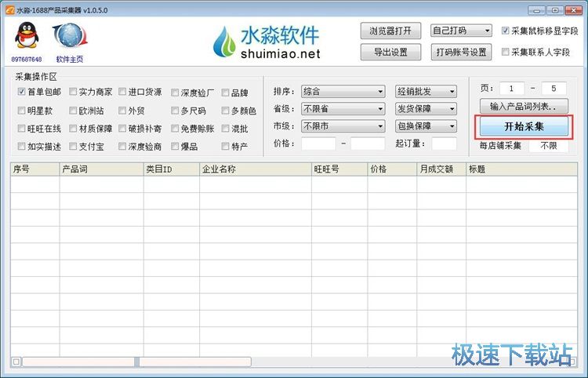Expand the 排序 综合 dropdown
This screenshot has width=588, height=378.
click(x=343, y=92)
